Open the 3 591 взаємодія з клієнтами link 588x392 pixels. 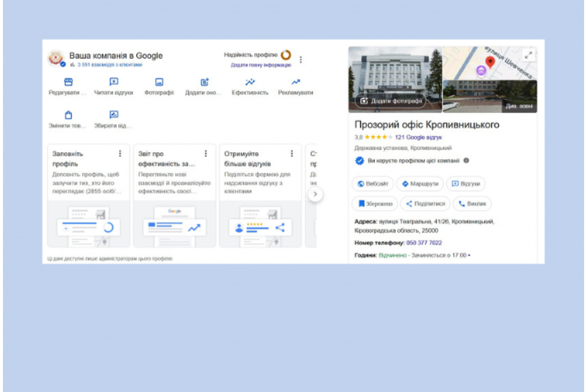tap(110, 65)
